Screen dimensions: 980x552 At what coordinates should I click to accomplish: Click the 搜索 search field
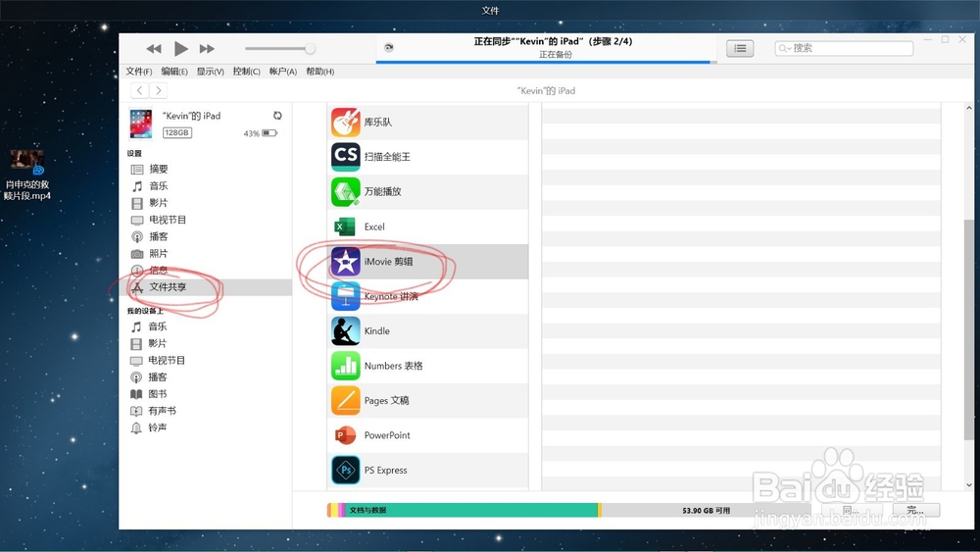844,48
